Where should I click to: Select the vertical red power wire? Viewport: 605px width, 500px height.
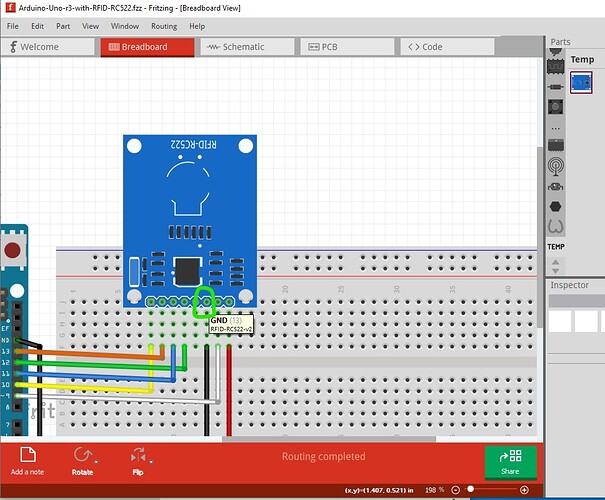tap(229, 390)
